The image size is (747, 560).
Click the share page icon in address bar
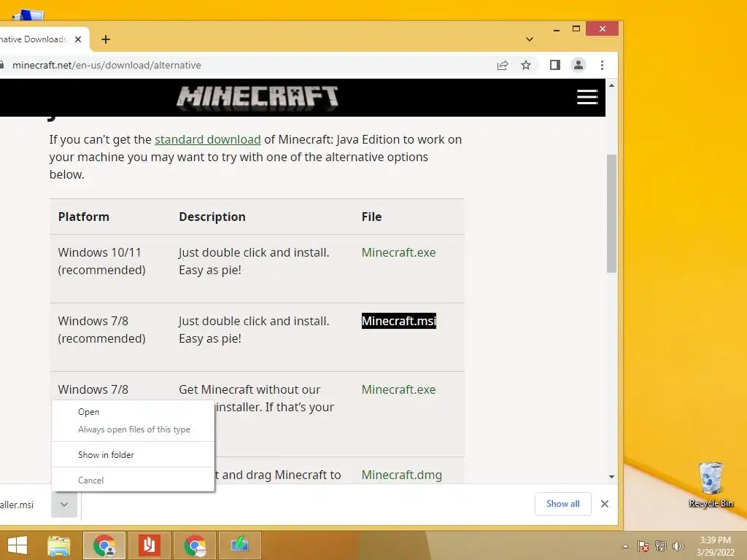click(503, 65)
